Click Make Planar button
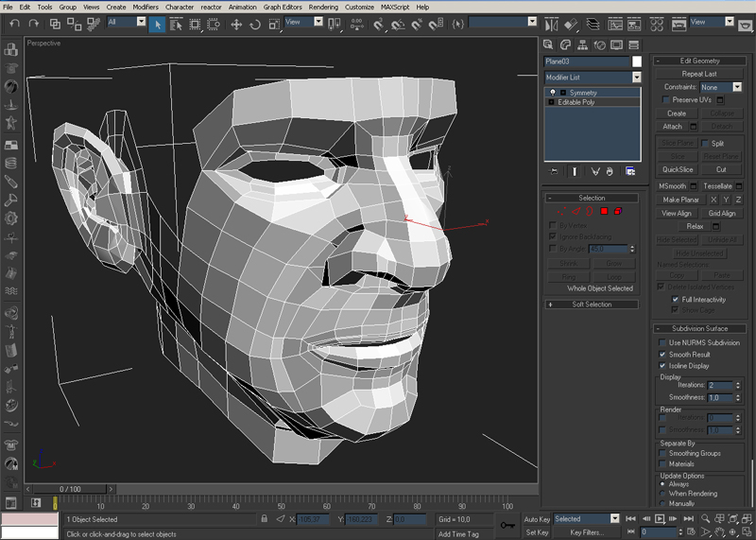This screenshot has height=540, width=756. point(680,200)
